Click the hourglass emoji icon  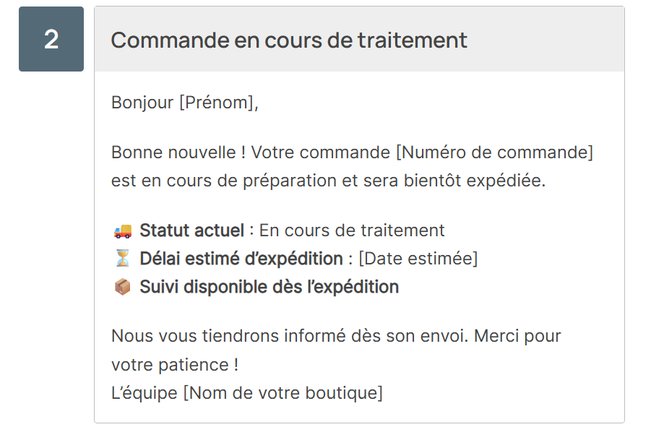click(121, 259)
